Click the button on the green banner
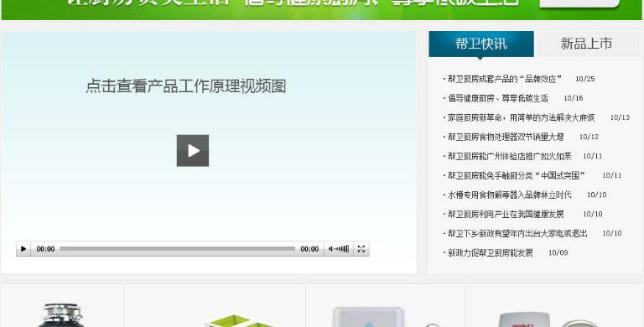The width and height of the screenshot is (644, 327). 579,3
